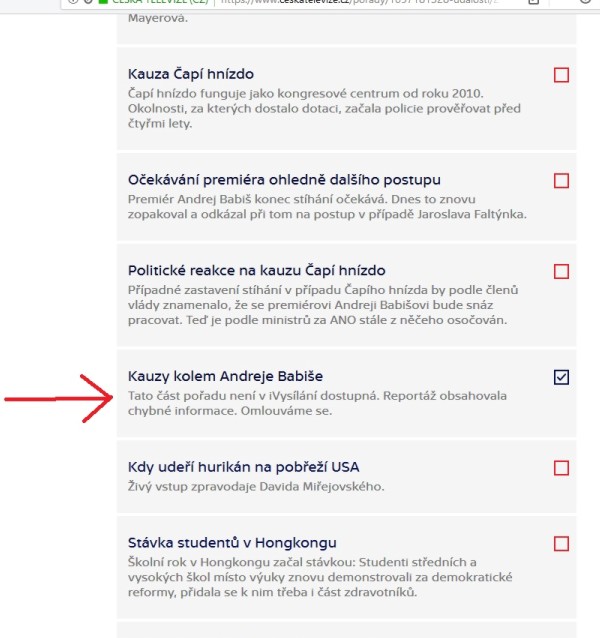Select Politické reakce na kauzu Čapí hnízdo heading

tap(257, 271)
